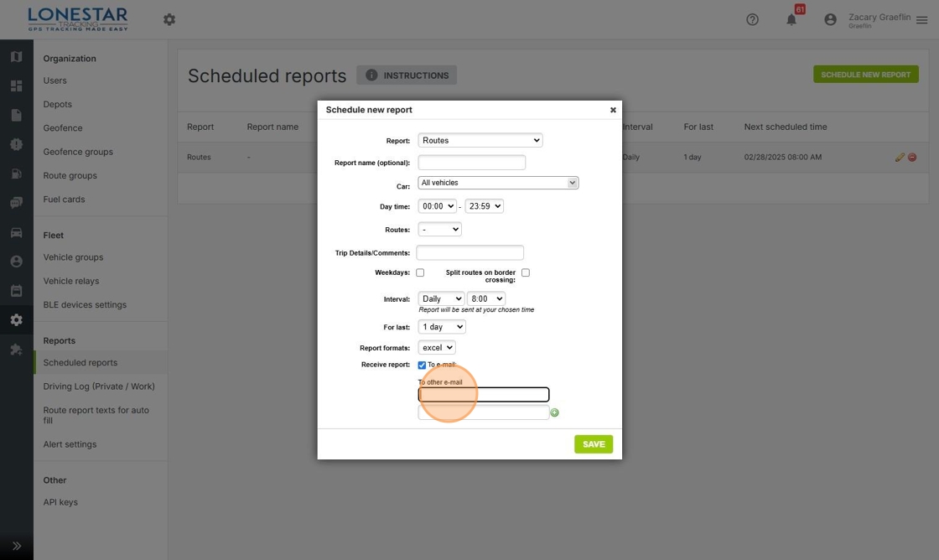Open the Day time end dropdown 23:59

tap(484, 206)
